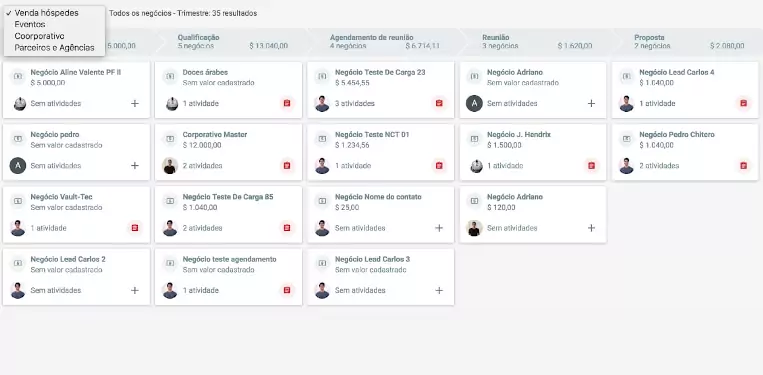Open red activity icon on Negócio Pedro Chitero
The width and height of the screenshot is (763, 375).
click(744, 165)
